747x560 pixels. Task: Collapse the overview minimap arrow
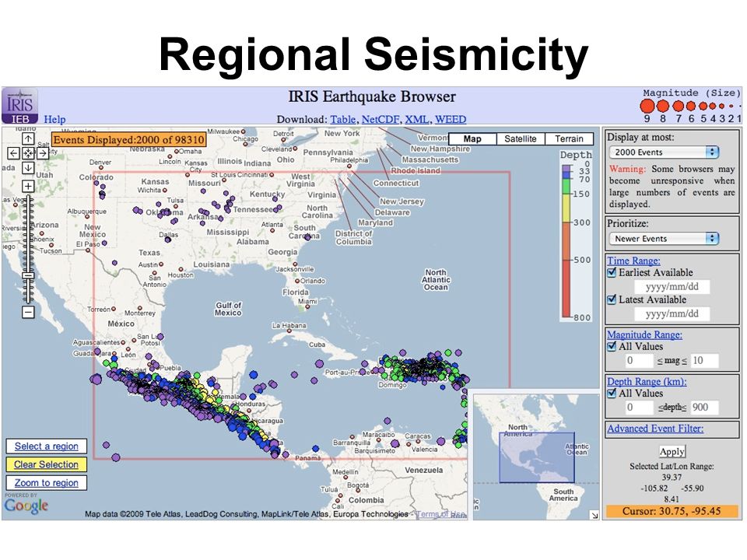tap(594, 515)
